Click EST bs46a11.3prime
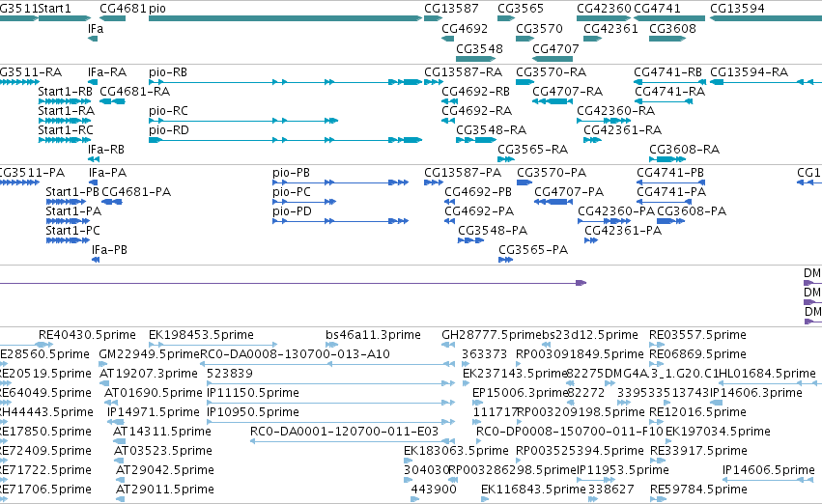This screenshot has height=504, width=822. point(332,345)
